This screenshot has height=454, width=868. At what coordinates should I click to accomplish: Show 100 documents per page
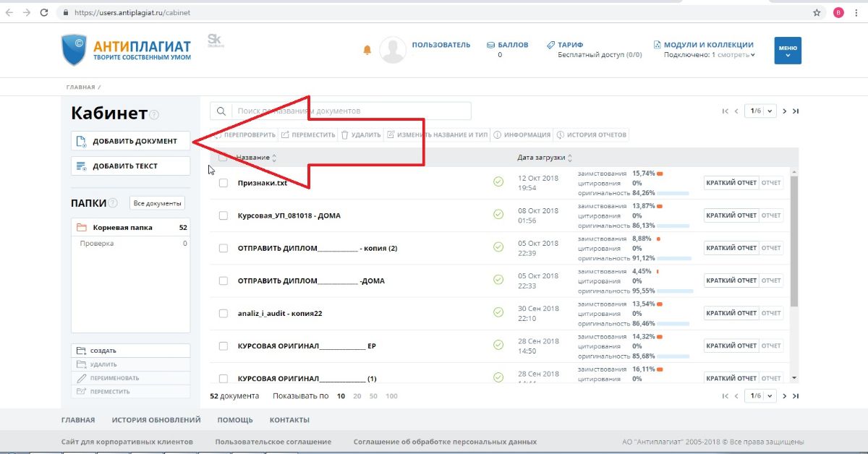[x=391, y=396]
